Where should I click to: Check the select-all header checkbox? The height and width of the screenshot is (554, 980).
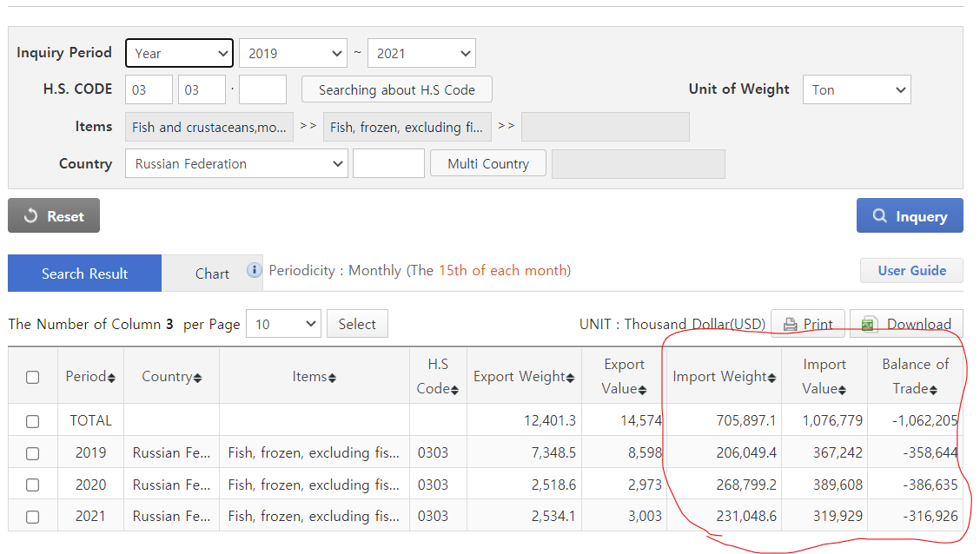[33, 377]
